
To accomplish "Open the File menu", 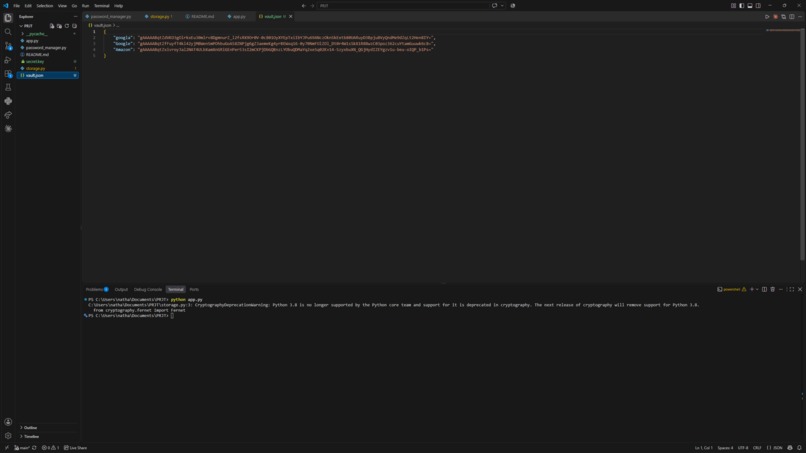I will 16,6.
